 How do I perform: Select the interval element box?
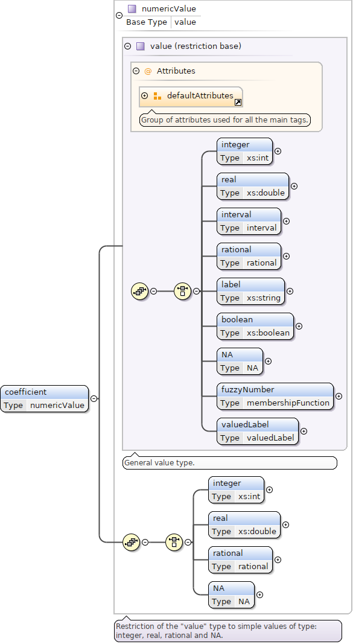click(249, 221)
